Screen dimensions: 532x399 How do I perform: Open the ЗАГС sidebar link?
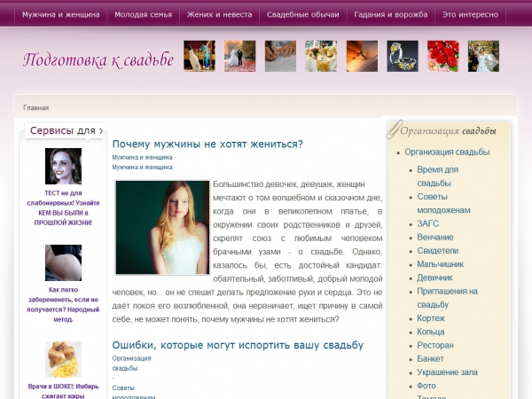point(428,223)
